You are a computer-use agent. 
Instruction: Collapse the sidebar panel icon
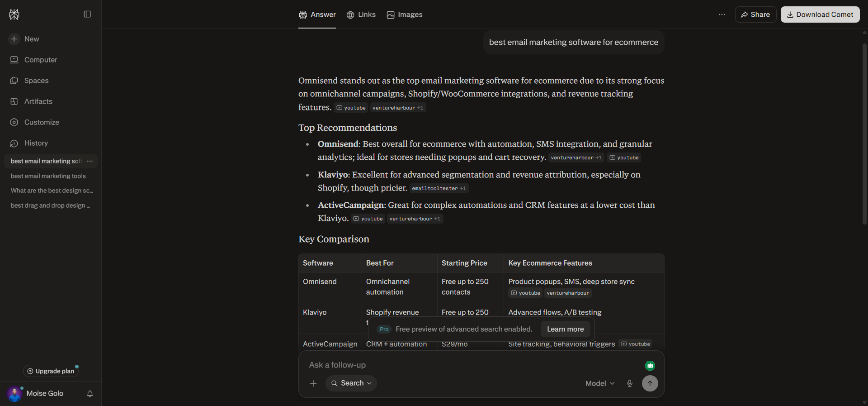click(x=87, y=14)
